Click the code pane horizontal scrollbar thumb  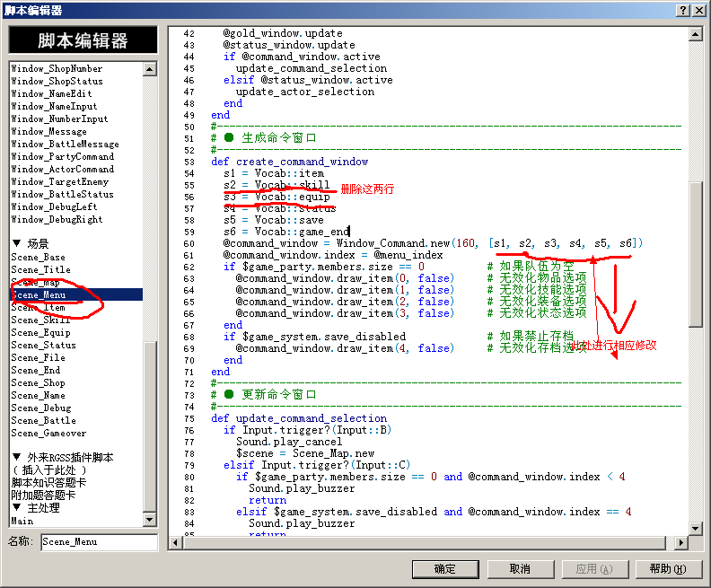tap(424, 542)
